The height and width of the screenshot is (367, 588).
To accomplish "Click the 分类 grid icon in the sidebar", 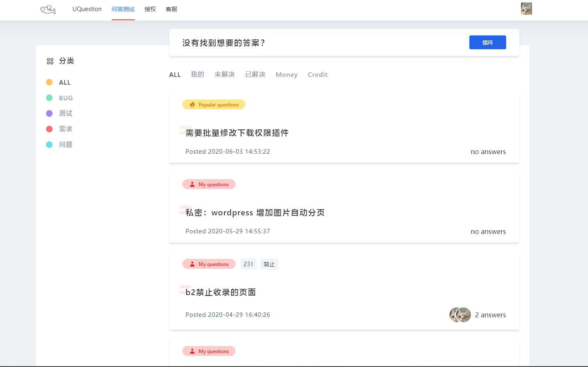I will pos(49,61).
